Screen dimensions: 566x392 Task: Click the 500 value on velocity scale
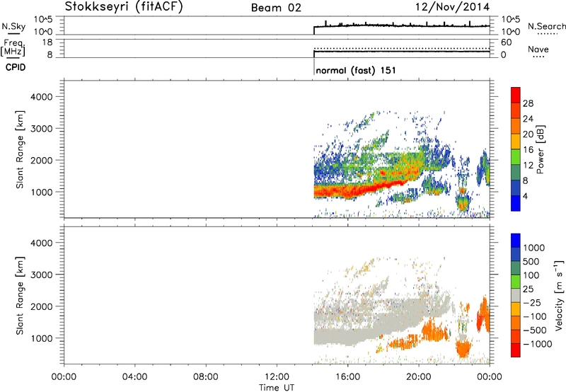click(531, 261)
